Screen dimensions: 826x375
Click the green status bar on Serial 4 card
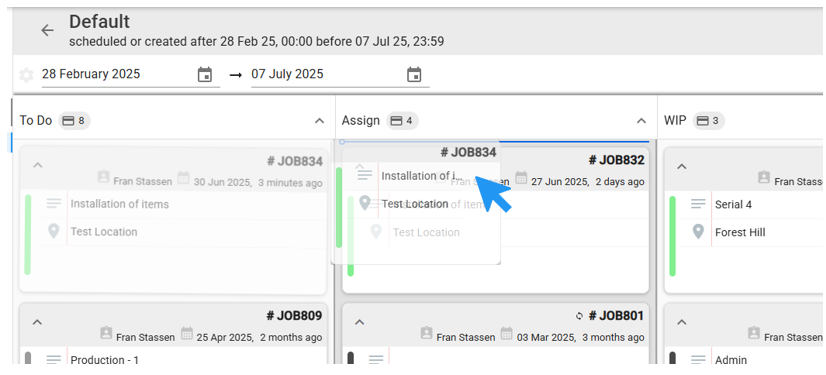pos(672,236)
